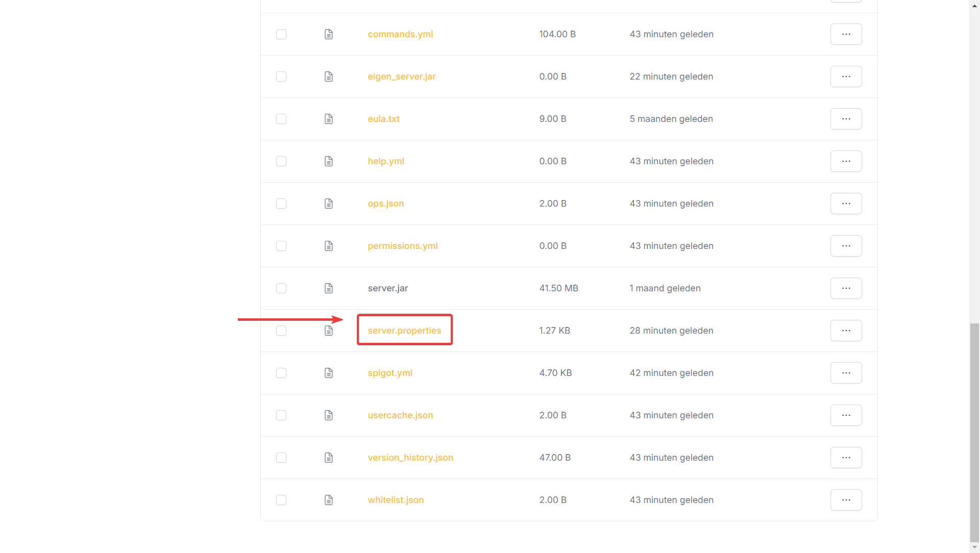Click the file icon beside ops.json
This screenshot has height=553, width=980.
pos(329,204)
